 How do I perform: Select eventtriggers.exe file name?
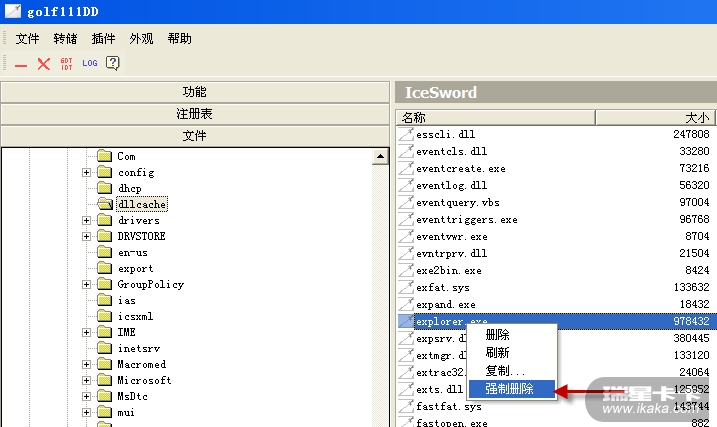pos(467,219)
